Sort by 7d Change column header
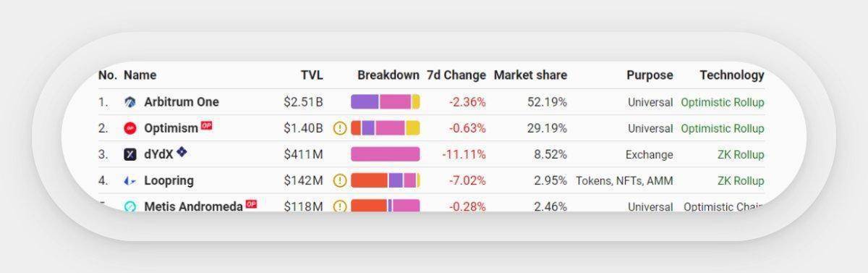The width and height of the screenshot is (868, 273). tap(456, 75)
